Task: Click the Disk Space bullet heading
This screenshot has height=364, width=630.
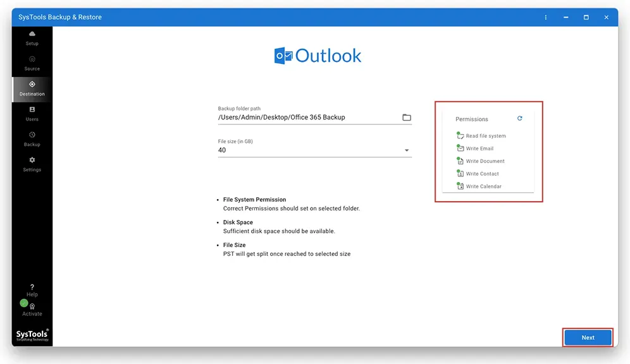Action: point(238,222)
